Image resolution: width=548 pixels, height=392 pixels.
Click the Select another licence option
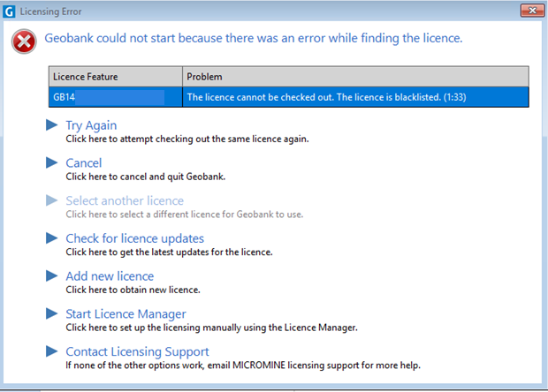125,200
